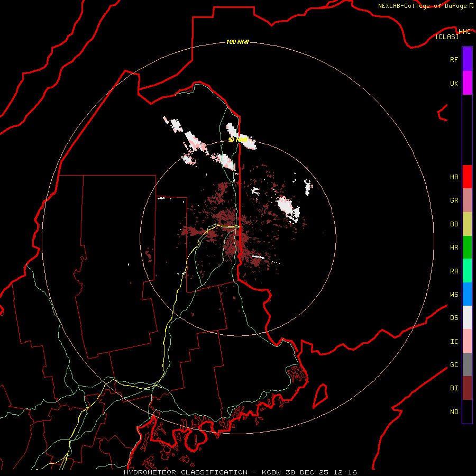This screenshot has width=476, height=476.
Task: Click the RA light green legend swatch
Action: click(x=467, y=271)
